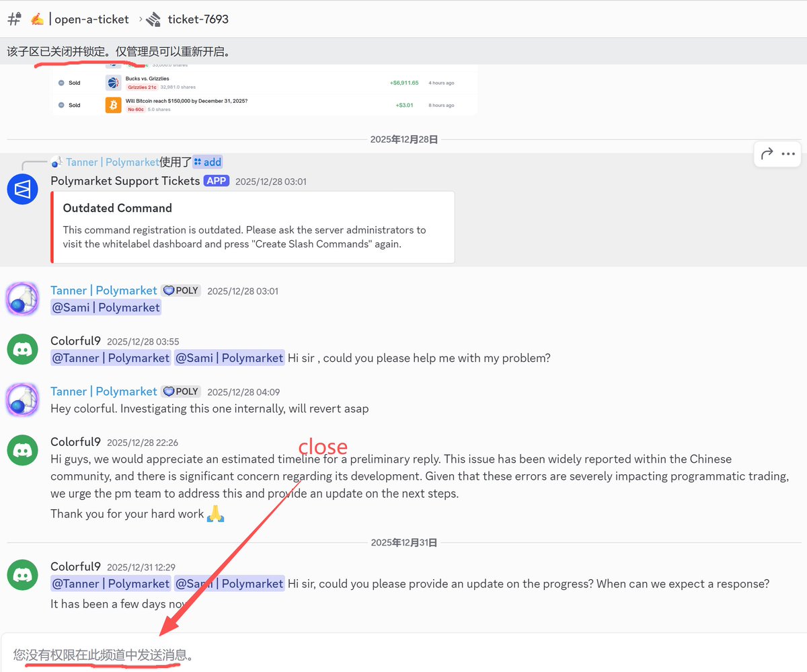Click the POLY badge on the 04:09 message
The width and height of the screenshot is (807, 672).
click(x=181, y=391)
